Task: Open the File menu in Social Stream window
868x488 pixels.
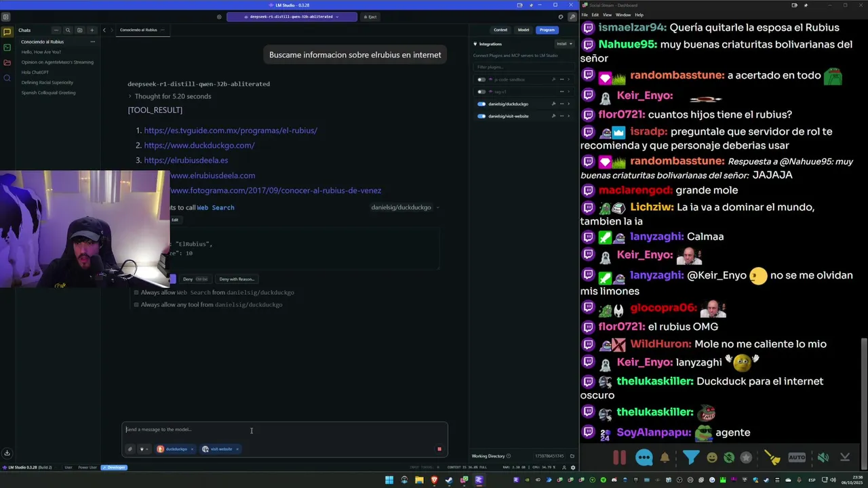Action: coord(585,15)
